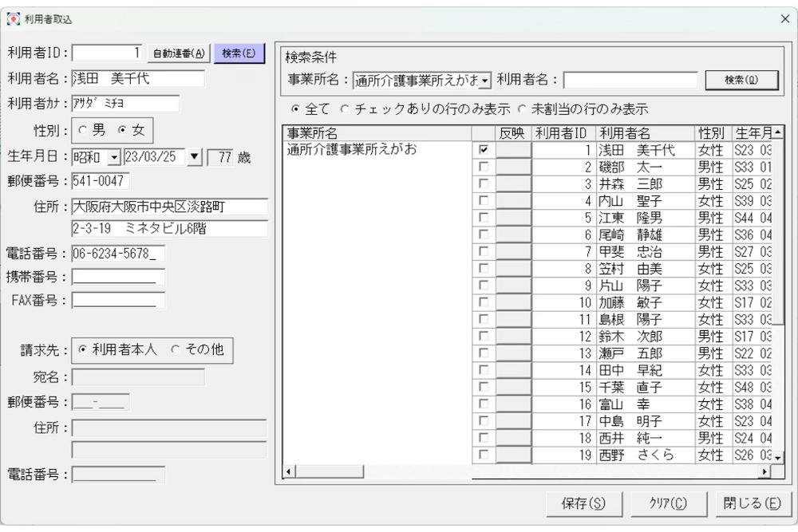This screenshot has height=532, width=798.
Task: Open the 昭和 era dropdown
Action: coord(113,157)
